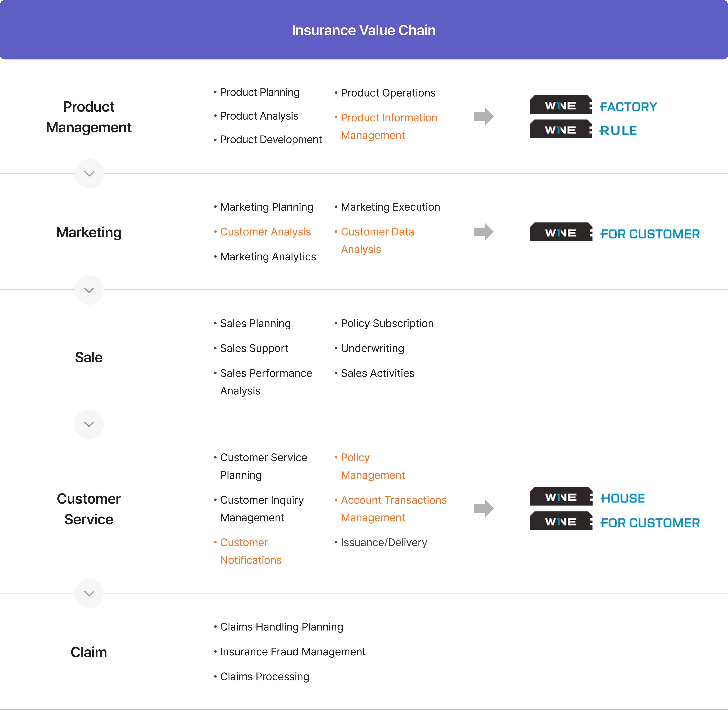728x710 pixels.
Task: Click the gray arrow in Marketing row
Action: coord(484,232)
